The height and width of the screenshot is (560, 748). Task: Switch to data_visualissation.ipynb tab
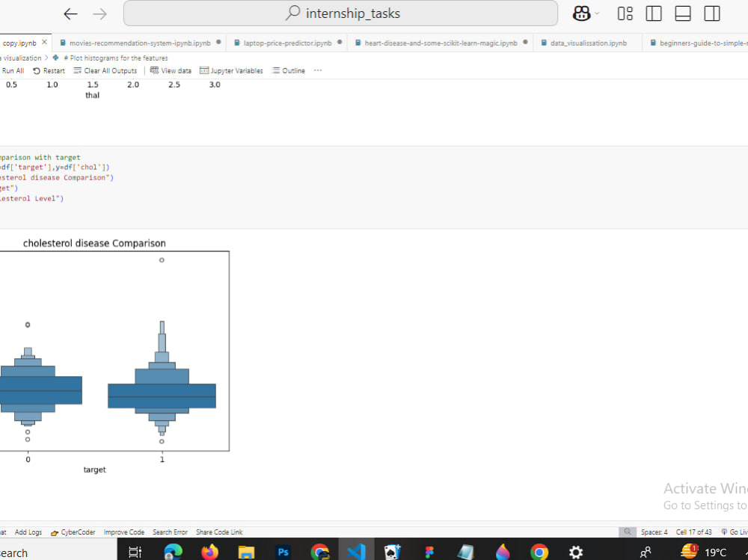pyautogui.click(x=588, y=43)
